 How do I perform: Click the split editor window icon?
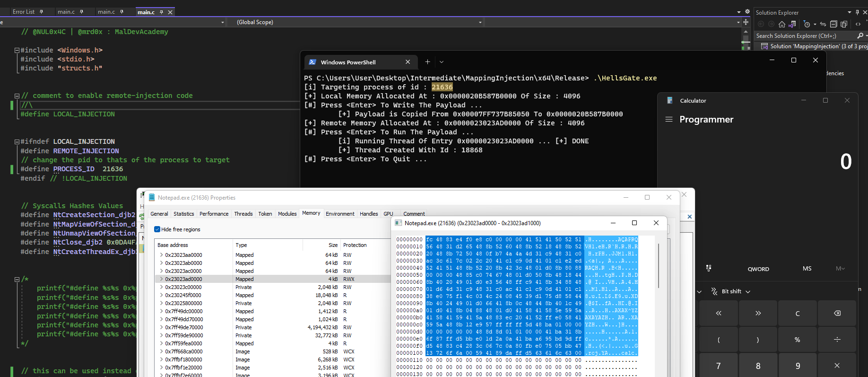pyautogui.click(x=746, y=22)
